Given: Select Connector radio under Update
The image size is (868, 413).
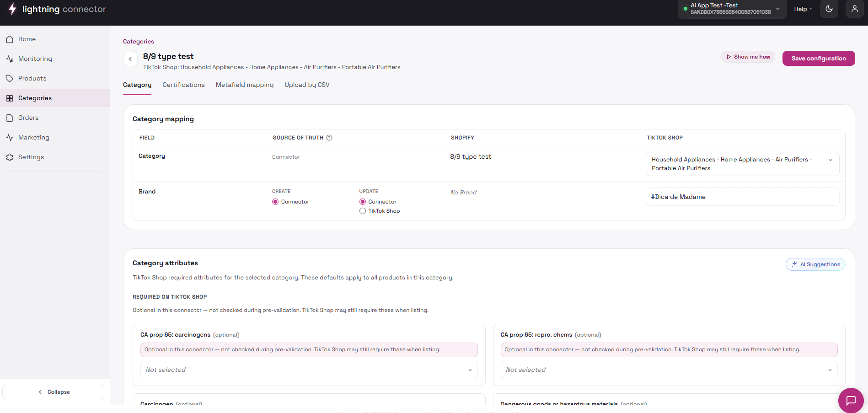Looking at the screenshot, I should click(363, 202).
